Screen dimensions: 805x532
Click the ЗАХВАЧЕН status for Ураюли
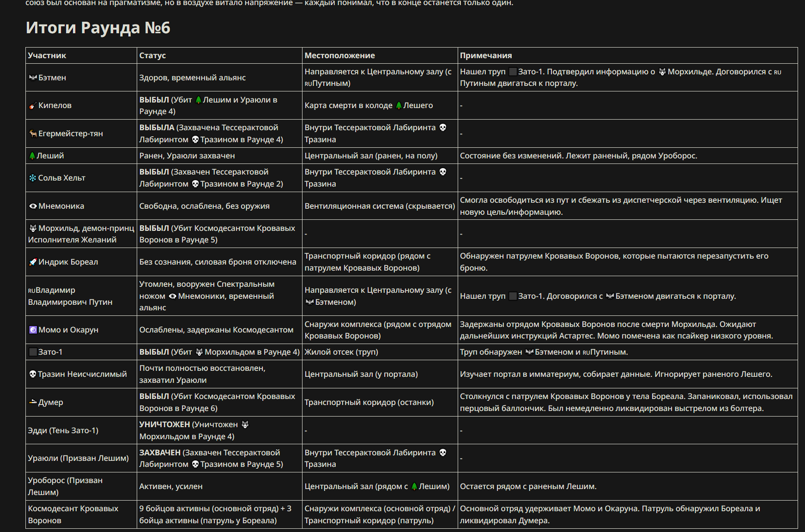click(160, 453)
